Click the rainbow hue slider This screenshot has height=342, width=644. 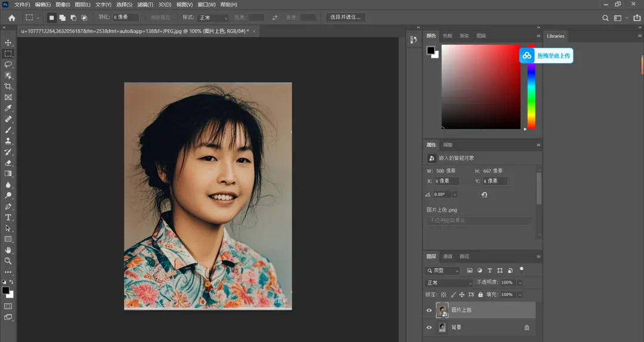(x=531, y=87)
